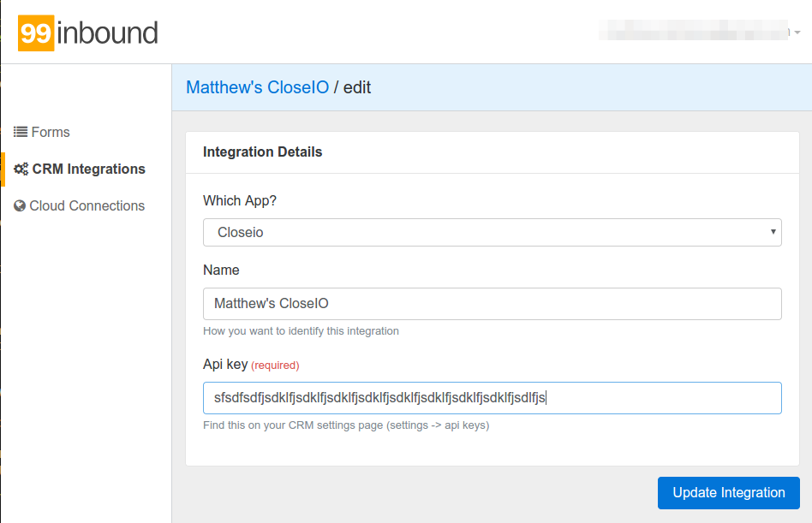
Task: Click the Api key field label
Action: click(225, 364)
